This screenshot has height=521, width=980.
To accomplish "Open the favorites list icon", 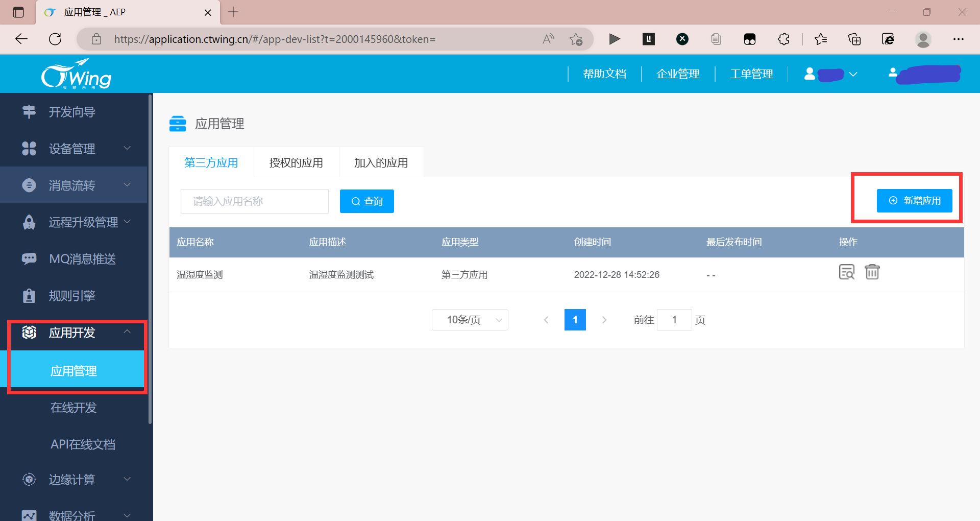I will pos(821,39).
